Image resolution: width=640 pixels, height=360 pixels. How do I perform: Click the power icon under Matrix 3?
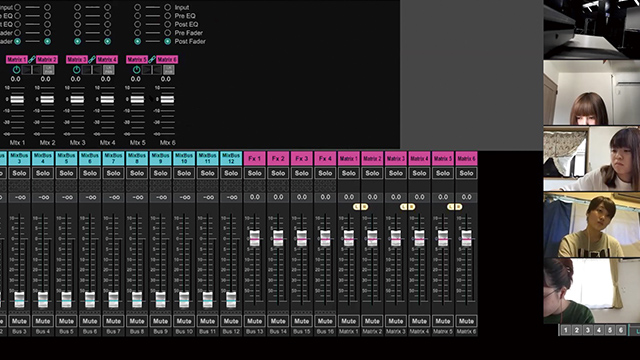point(76,70)
